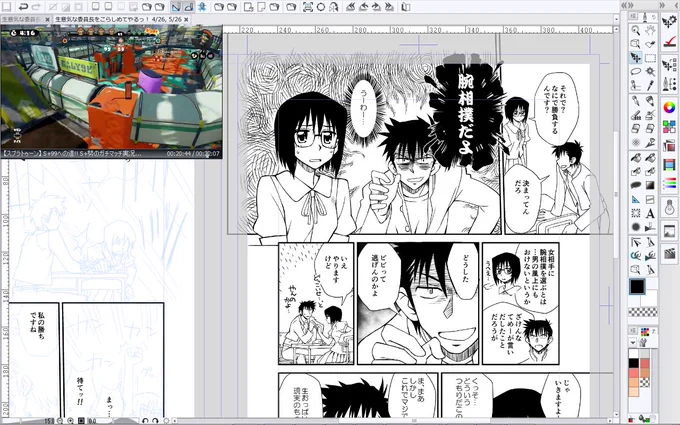Open the lightbulb palette icon

669,208
